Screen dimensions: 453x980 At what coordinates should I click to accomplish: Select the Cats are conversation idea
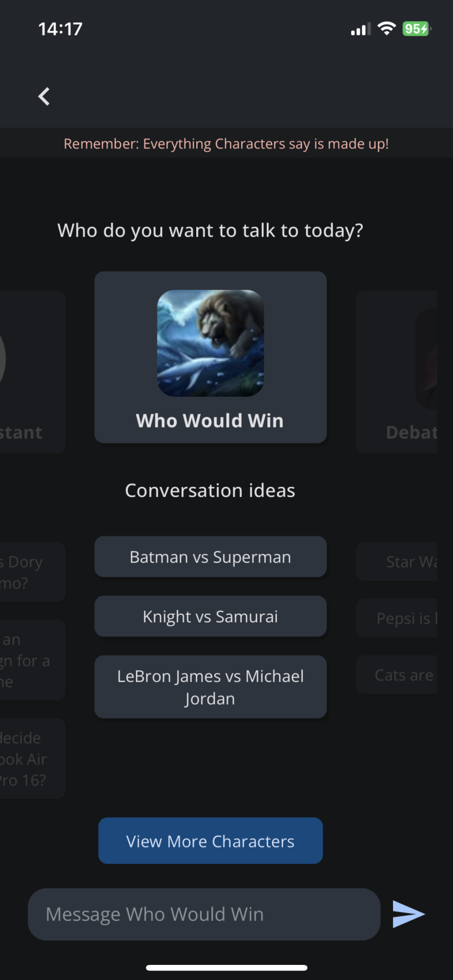pos(396,675)
